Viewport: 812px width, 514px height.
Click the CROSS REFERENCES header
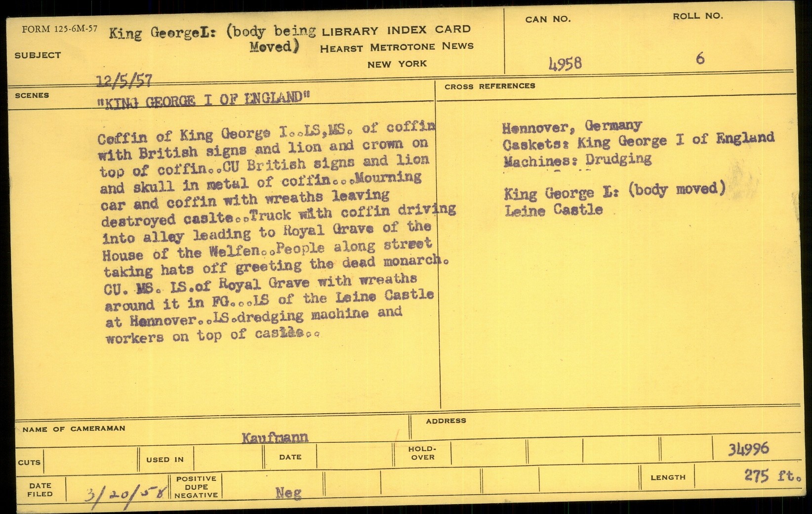(x=489, y=86)
